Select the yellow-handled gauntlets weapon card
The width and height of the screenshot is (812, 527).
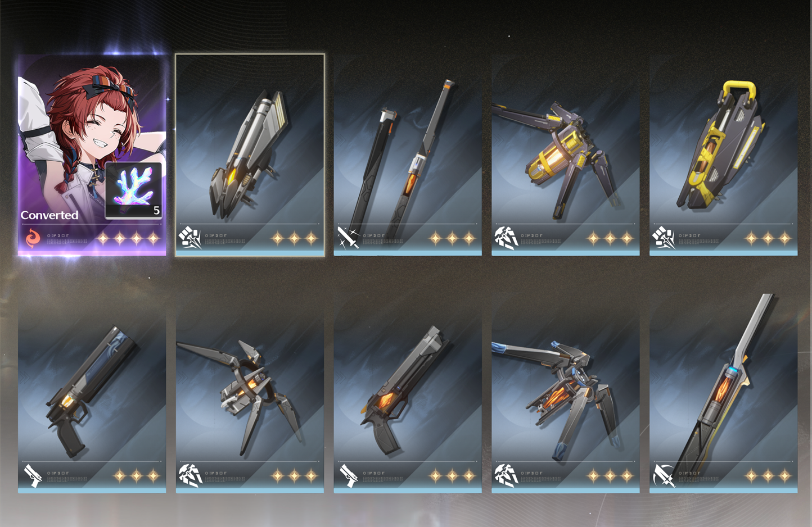(724, 155)
